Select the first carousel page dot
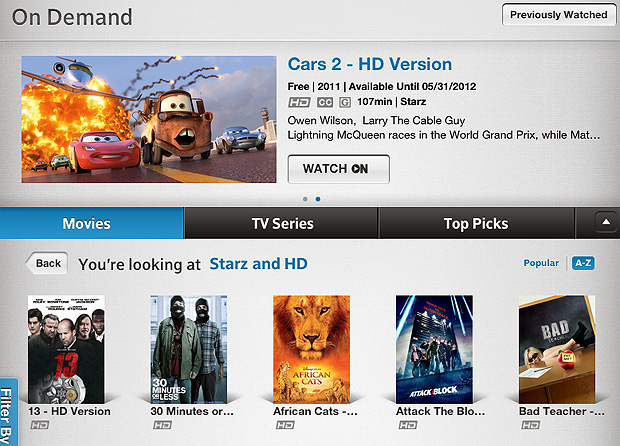Screen dimensions: 620x446 (x=305, y=199)
